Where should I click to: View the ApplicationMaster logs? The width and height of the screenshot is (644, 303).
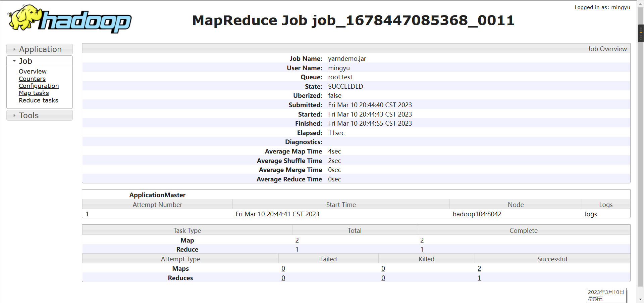pyautogui.click(x=590, y=214)
